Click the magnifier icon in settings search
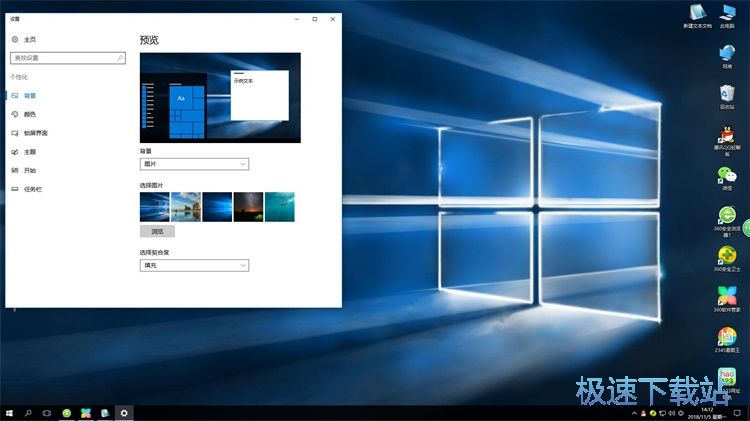750x421 pixels. (121, 58)
